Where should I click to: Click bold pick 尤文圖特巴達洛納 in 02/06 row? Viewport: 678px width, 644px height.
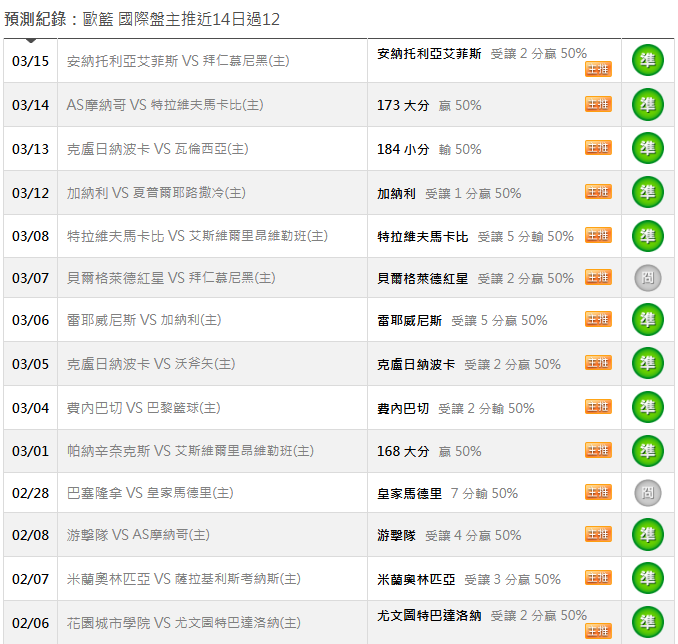tap(429, 615)
